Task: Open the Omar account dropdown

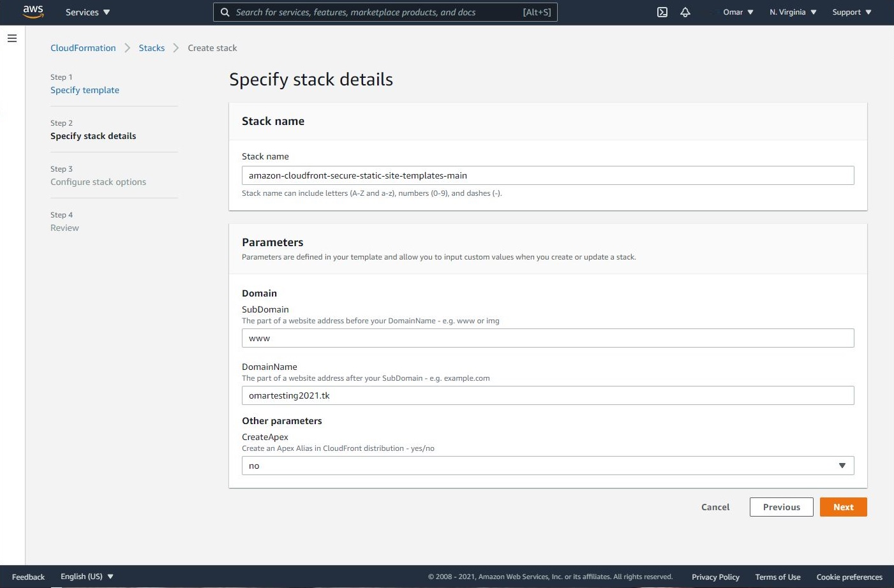Action: click(x=738, y=12)
